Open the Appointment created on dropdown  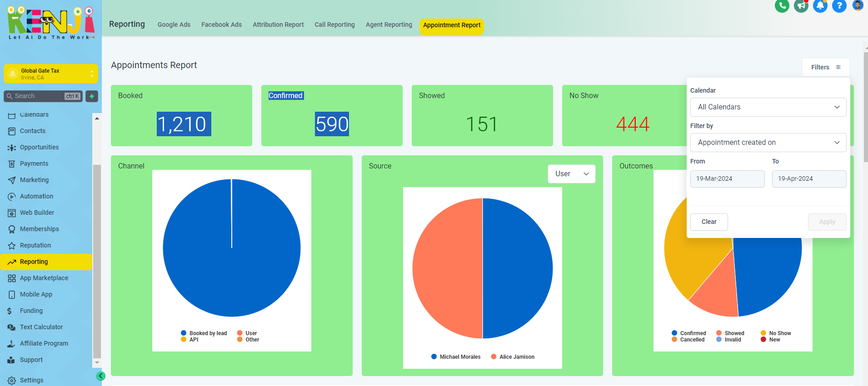(768, 143)
